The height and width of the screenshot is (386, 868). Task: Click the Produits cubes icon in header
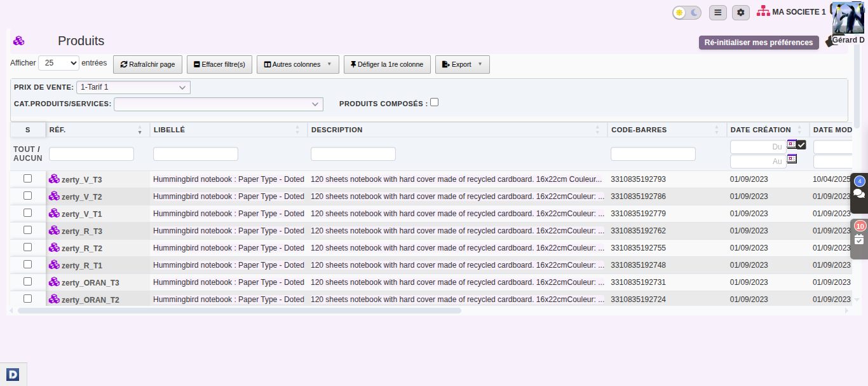19,41
